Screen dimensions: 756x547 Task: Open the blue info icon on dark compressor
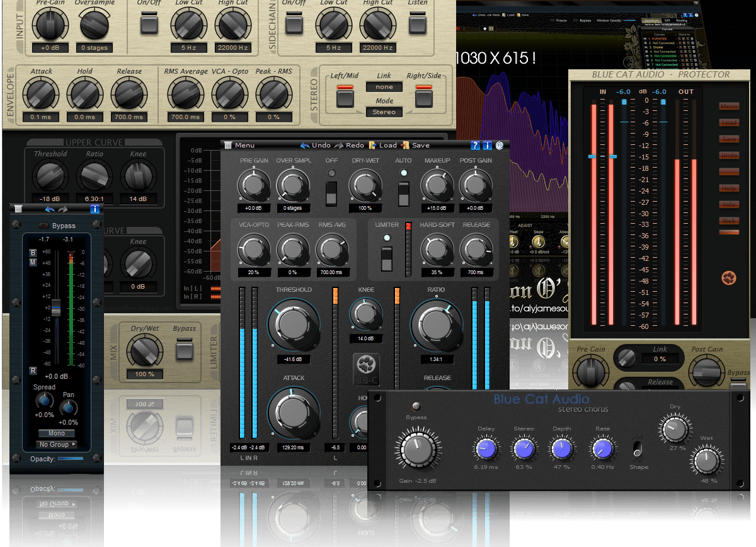[487, 145]
